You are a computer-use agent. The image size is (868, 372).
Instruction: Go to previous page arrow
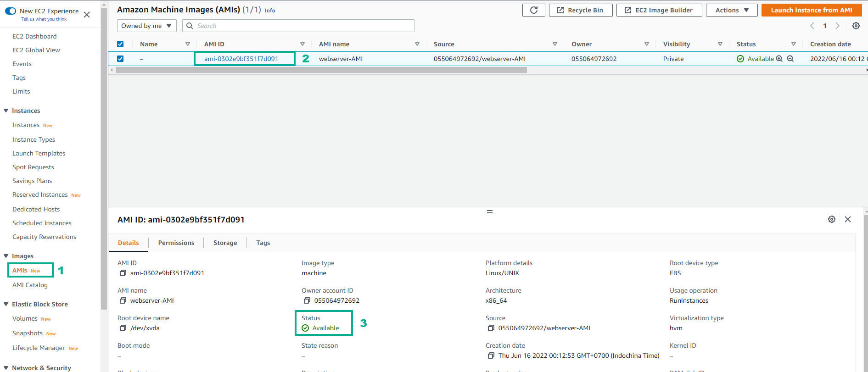[812, 26]
